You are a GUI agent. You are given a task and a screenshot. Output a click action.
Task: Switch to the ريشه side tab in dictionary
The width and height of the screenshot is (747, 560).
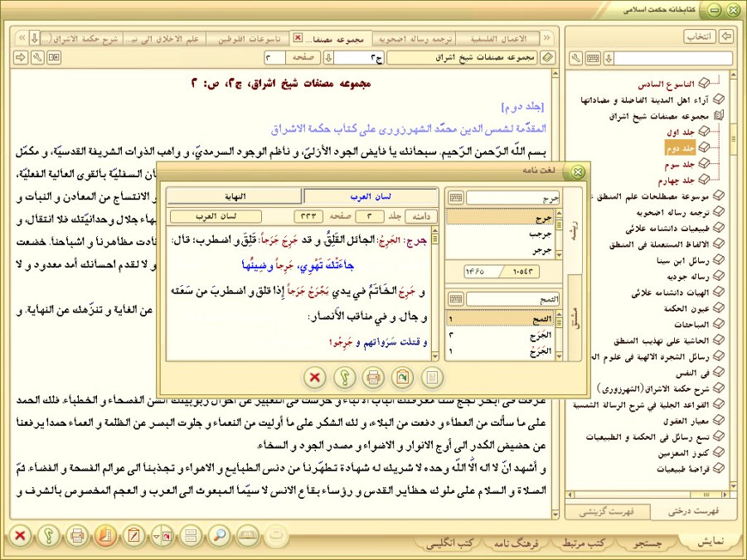coord(574,232)
